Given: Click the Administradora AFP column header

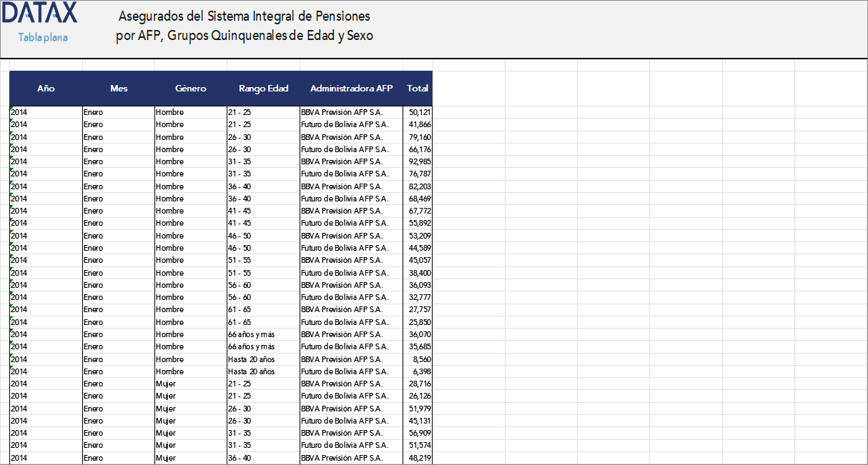Looking at the screenshot, I should point(351,89).
